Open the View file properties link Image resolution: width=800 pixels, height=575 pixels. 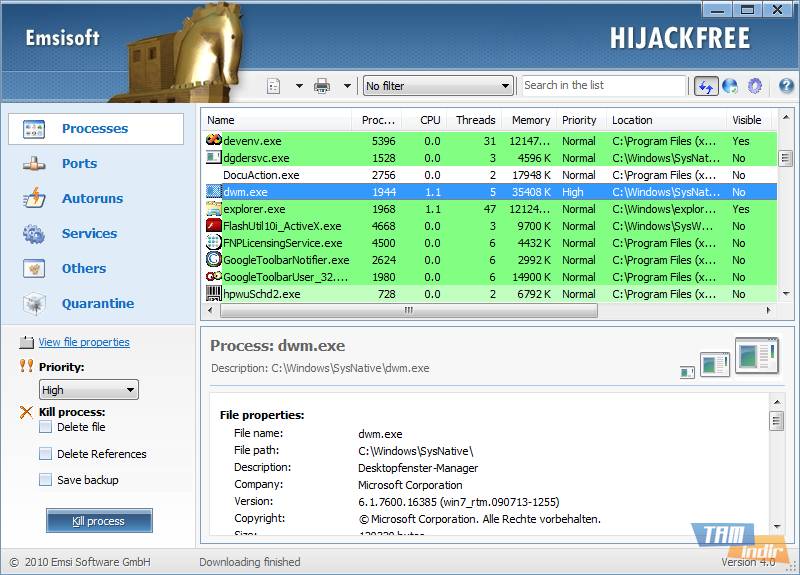[x=84, y=342]
